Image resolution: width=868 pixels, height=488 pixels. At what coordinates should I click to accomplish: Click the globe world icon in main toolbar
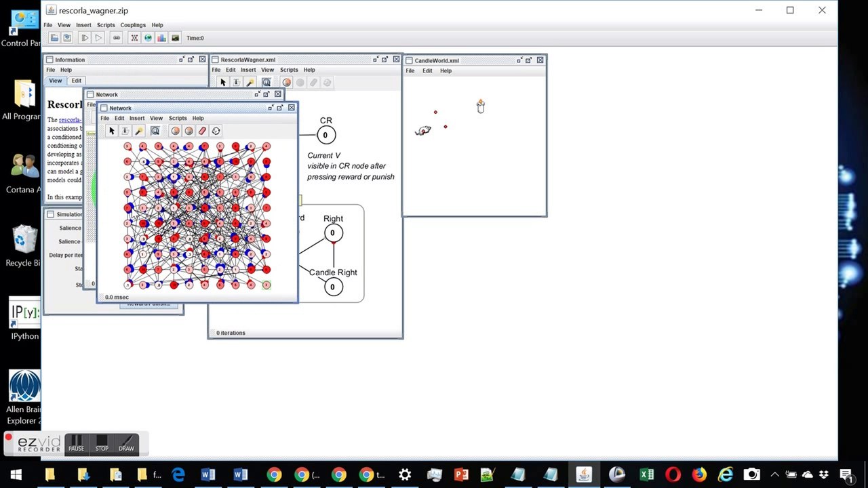(148, 38)
